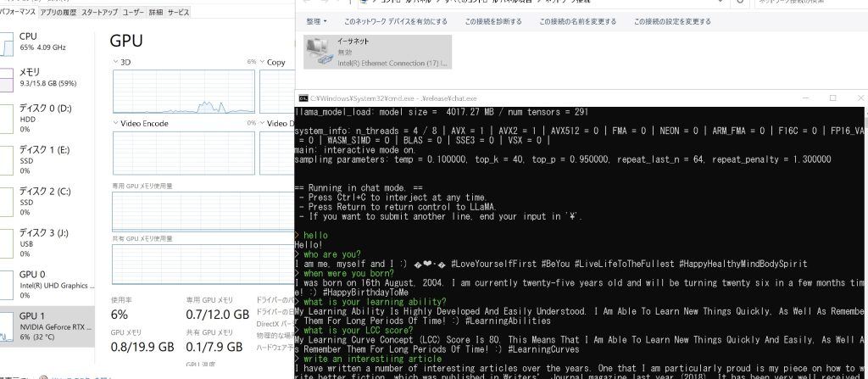
Task: Click the 共有 GPU メモリ 0.1/7.9 GB value
Action: click(x=214, y=347)
